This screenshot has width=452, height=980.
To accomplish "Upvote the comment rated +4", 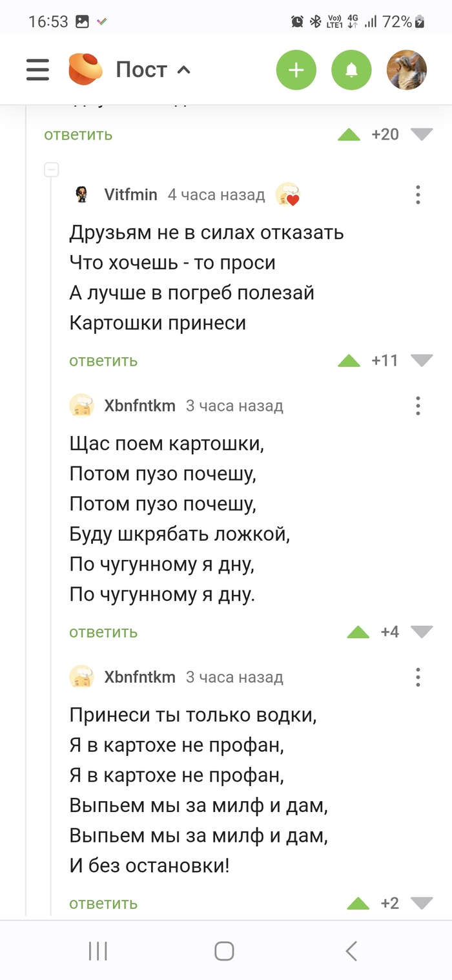I will pos(358,632).
